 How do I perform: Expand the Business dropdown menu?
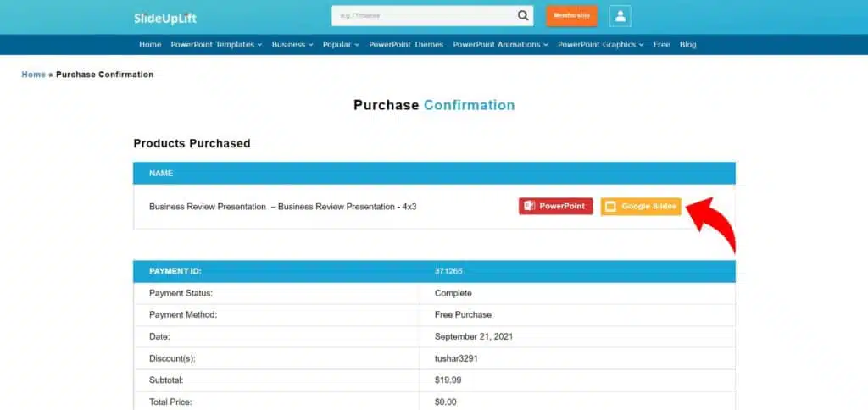click(x=292, y=45)
